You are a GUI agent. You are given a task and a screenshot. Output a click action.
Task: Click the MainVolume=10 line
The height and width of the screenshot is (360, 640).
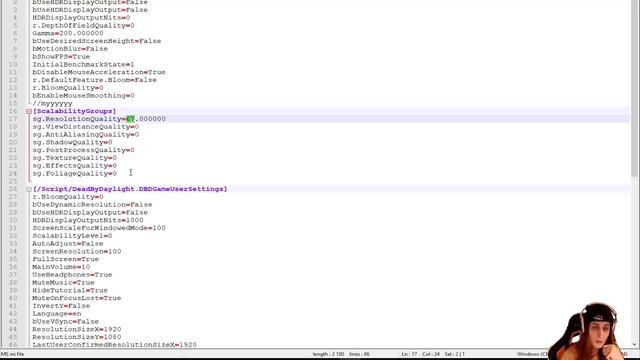click(61, 267)
